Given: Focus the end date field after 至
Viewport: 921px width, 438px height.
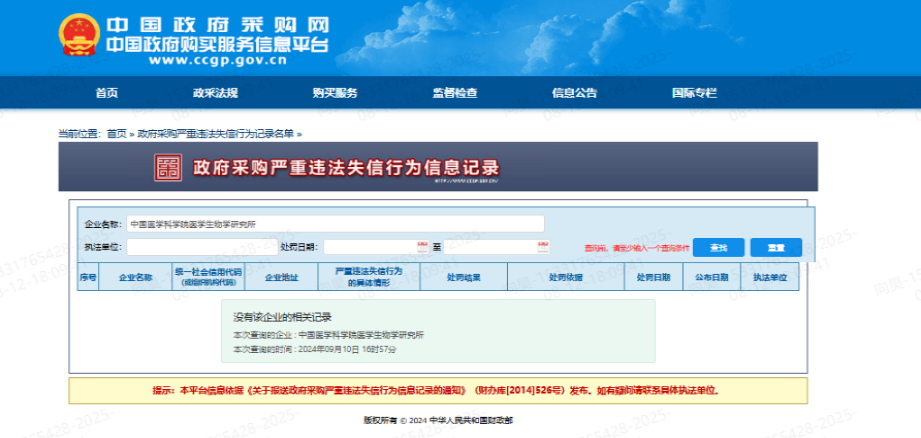Looking at the screenshot, I should point(496,247).
